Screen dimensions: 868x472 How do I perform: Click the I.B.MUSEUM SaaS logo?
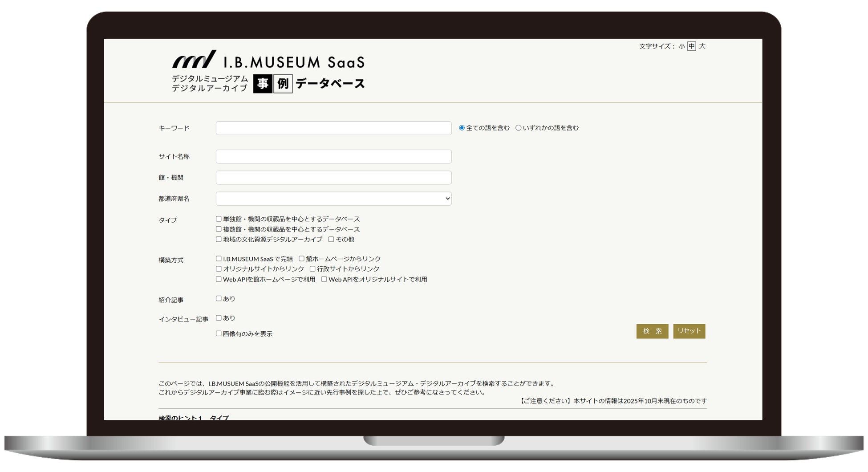(x=268, y=60)
